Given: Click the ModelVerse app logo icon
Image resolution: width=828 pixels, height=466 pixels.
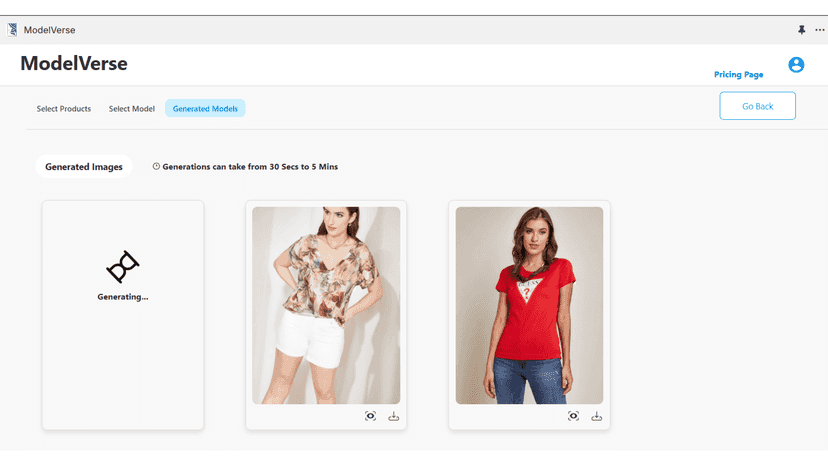Looking at the screenshot, I should (12, 30).
